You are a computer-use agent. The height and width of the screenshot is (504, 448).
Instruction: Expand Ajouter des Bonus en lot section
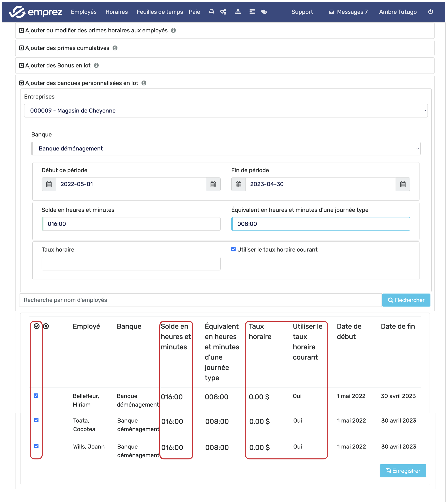click(58, 65)
